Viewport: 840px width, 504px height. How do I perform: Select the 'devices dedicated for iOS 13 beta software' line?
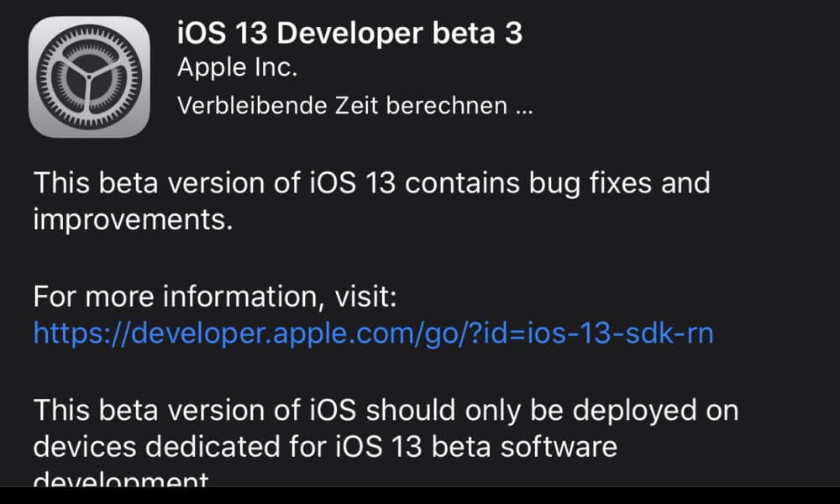[x=325, y=447]
